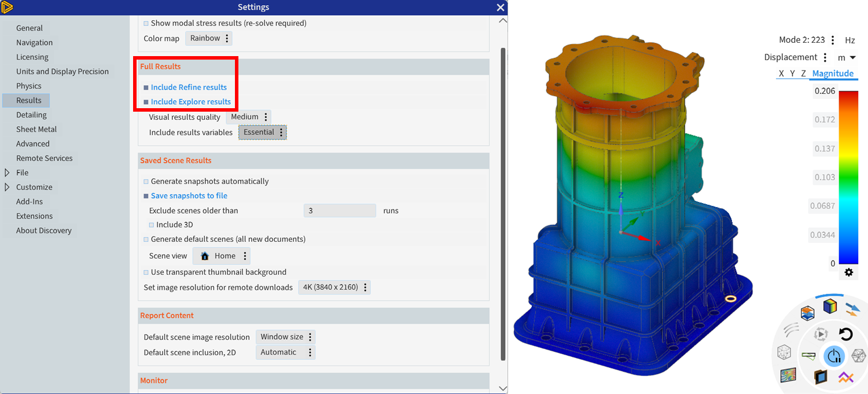Open the purple-orange chart monitor icon
This screenshot has height=394, width=868.
click(x=846, y=377)
